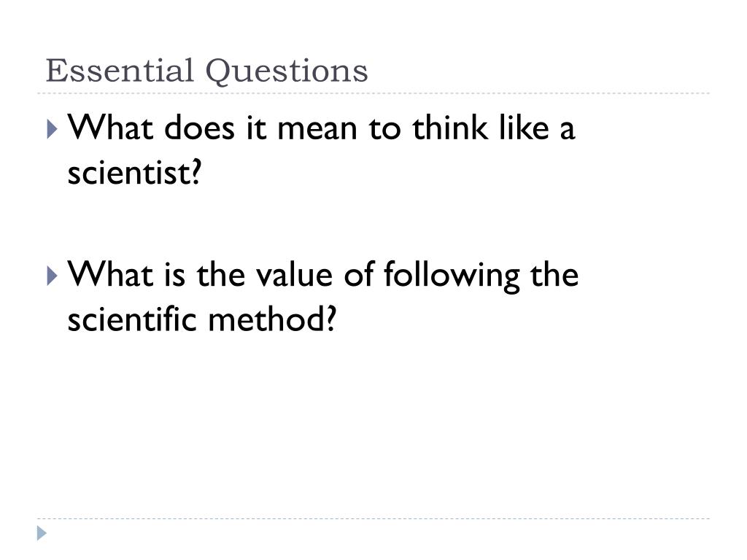This screenshot has width=747, height=560.
Task: Click the word 'like' in the first bullet
Action: (524, 127)
